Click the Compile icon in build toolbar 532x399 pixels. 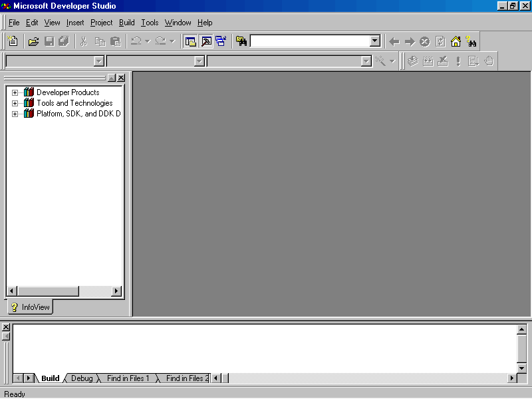412,61
